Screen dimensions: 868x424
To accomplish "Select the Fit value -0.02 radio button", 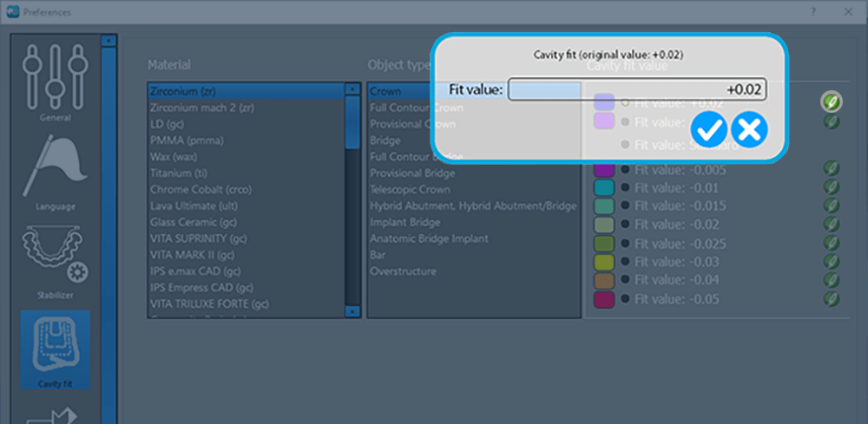I will 625,225.
